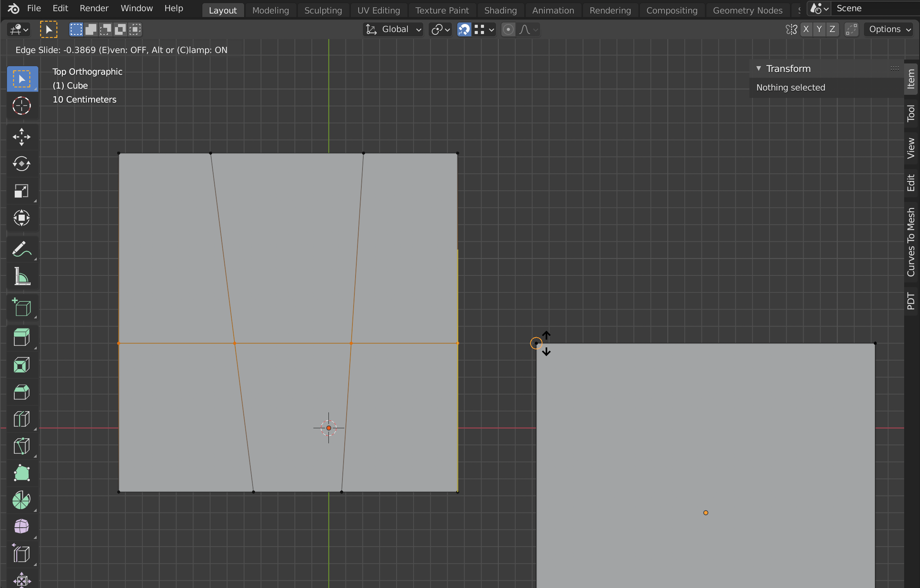Image resolution: width=920 pixels, height=588 pixels.
Task: Activate the Extrude Region tool
Action: pyautogui.click(x=22, y=337)
